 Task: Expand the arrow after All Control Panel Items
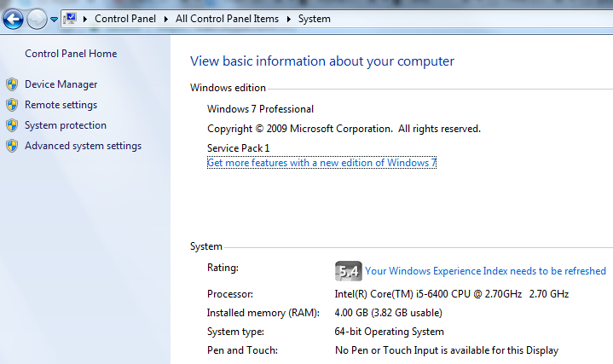288,19
